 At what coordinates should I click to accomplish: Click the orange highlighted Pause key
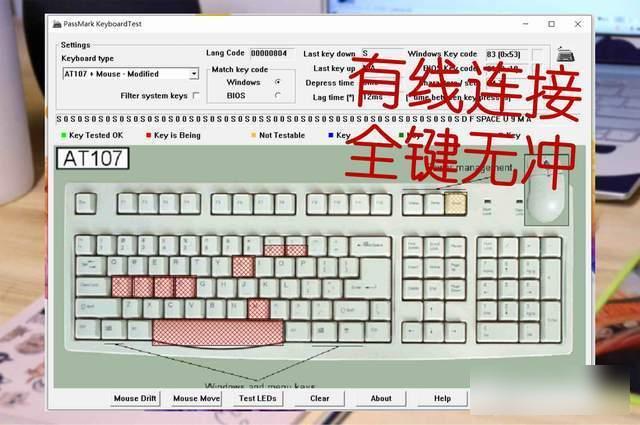click(x=456, y=203)
